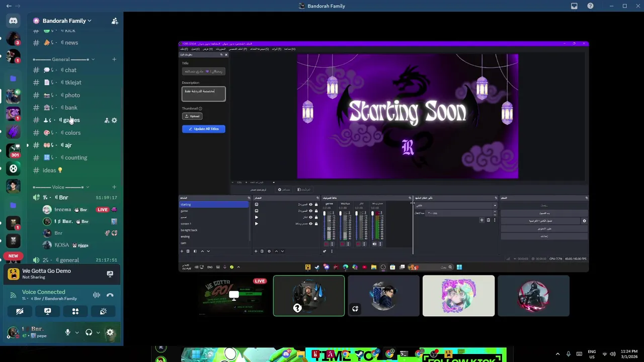The height and width of the screenshot is (362, 644).
Task: Select the LIVE stream thumbnail tile
Action: point(233,296)
